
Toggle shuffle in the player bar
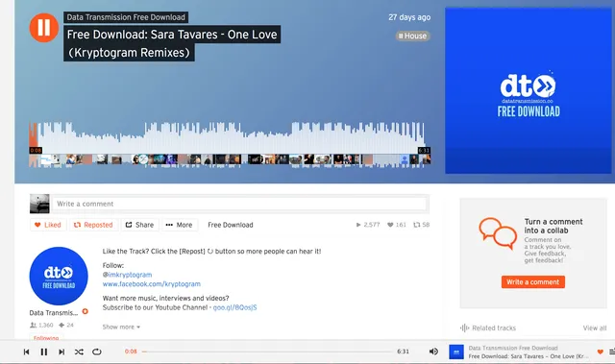click(x=79, y=352)
